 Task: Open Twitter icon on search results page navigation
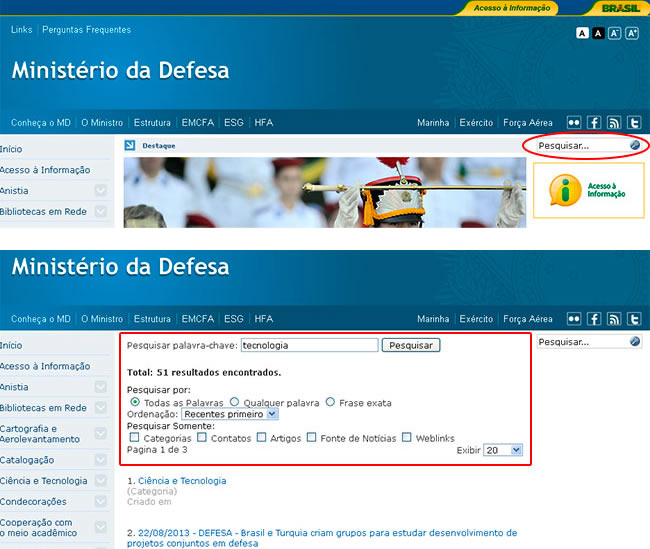(x=634, y=319)
